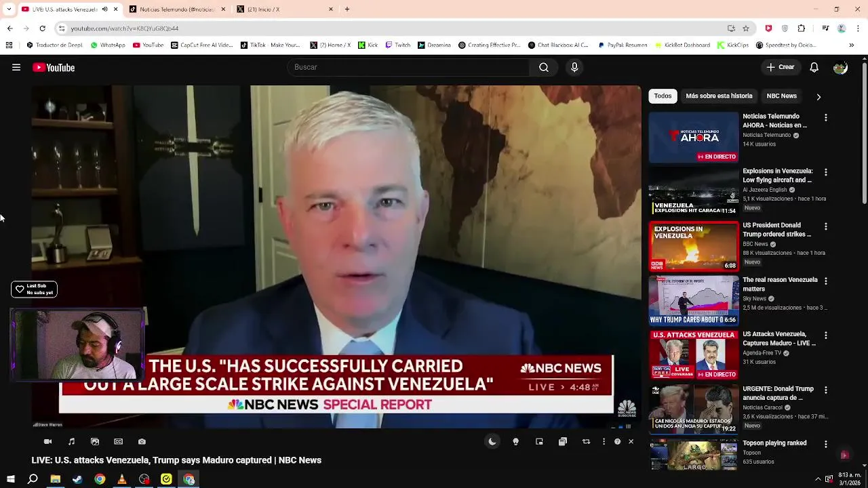This screenshot has height=488, width=868.
Task: Go to YouTube home via the logo
Action: click(54, 67)
